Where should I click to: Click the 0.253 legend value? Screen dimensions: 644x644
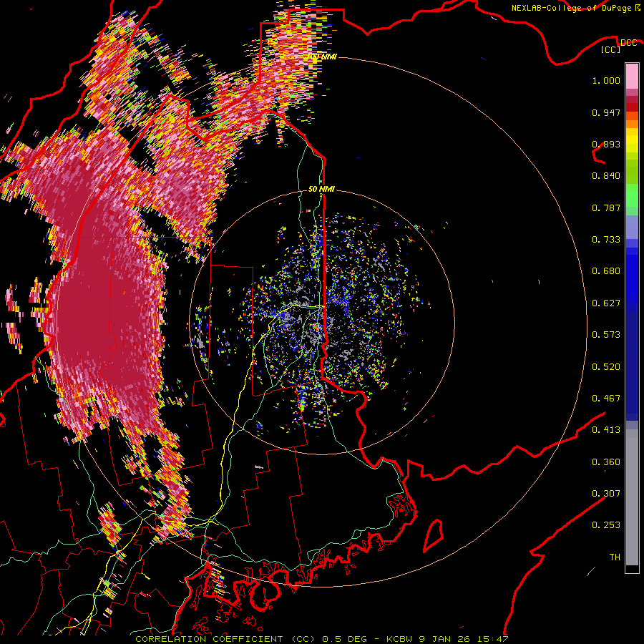[606, 525]
